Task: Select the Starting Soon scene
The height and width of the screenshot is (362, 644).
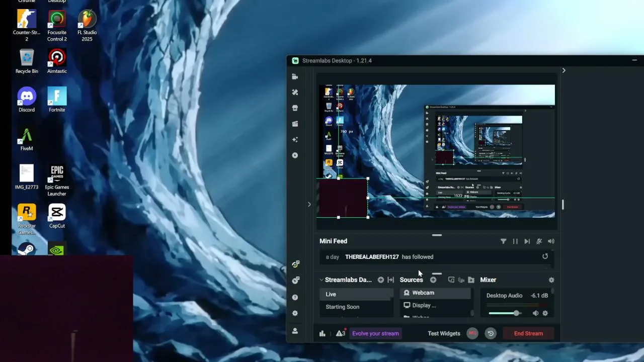Action: click(356, 307)
